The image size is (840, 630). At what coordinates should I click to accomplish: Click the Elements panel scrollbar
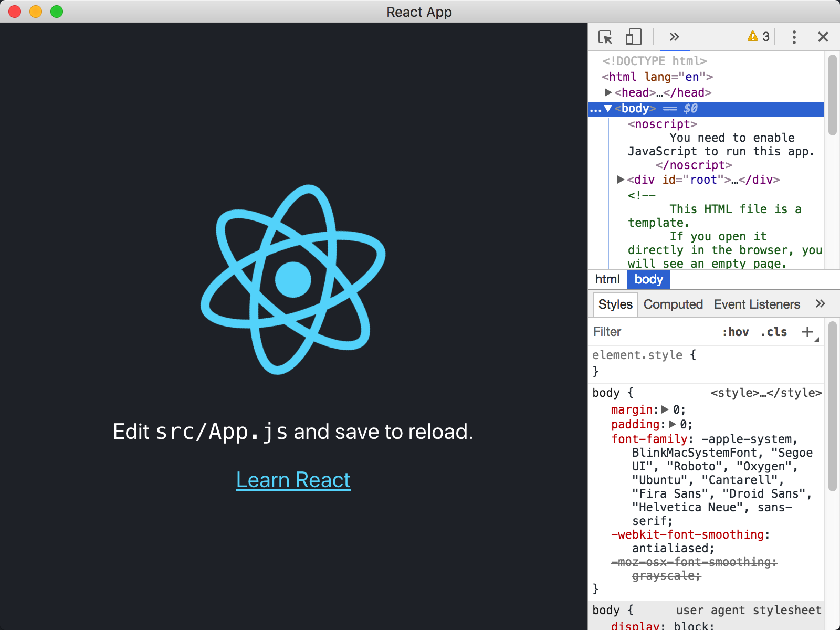[x=832, y=94]
